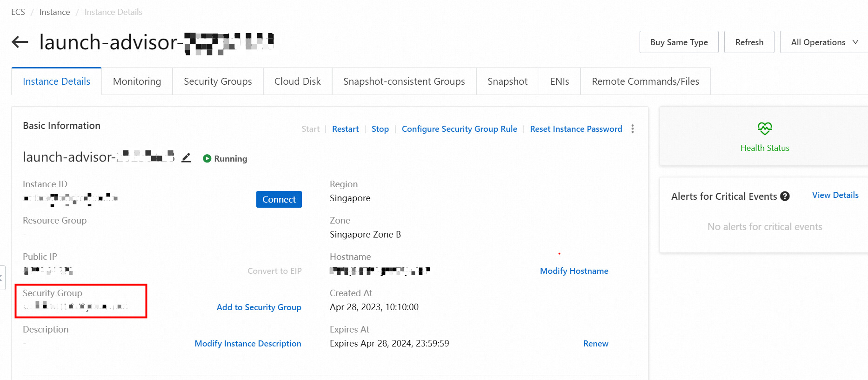Screen dimensions: 868x380
Task: Click the green Running status icon
Action: tap(207, 159)
